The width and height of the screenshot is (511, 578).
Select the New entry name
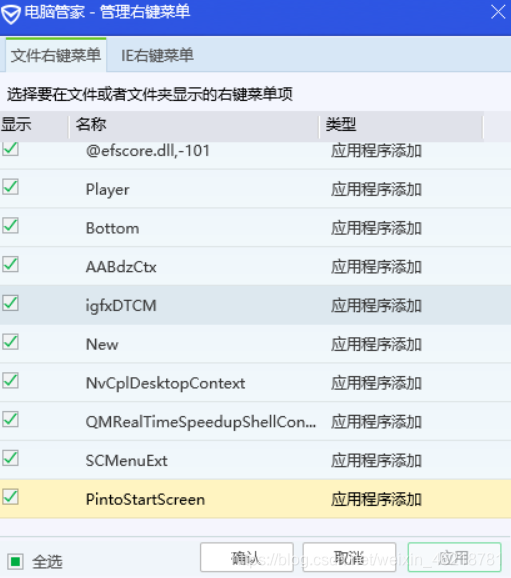(102, 344)
